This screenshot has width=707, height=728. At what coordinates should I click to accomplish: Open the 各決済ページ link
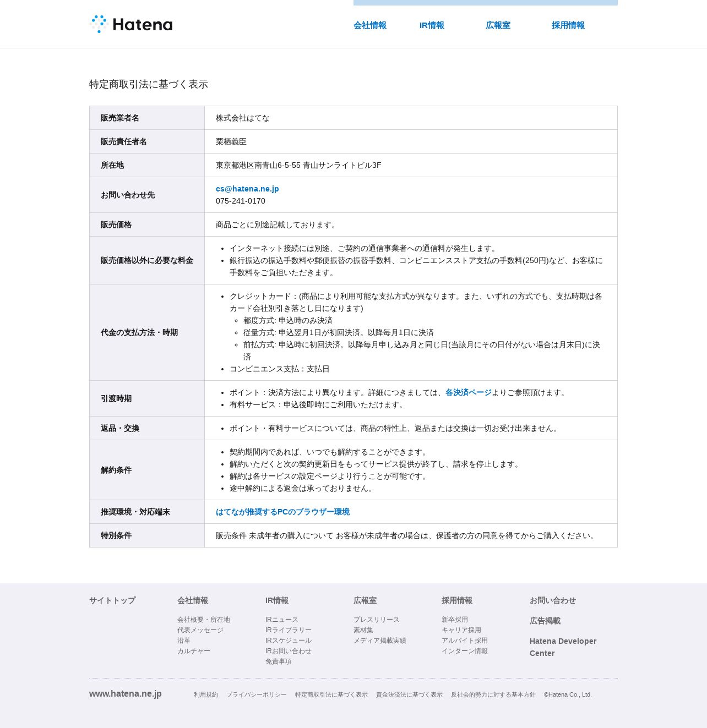pyautogui.click(x=469, y=392)
